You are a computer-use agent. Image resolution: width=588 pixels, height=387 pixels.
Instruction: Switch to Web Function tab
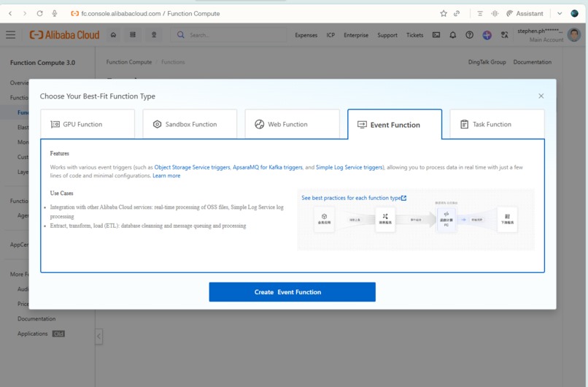coord(292,124)
